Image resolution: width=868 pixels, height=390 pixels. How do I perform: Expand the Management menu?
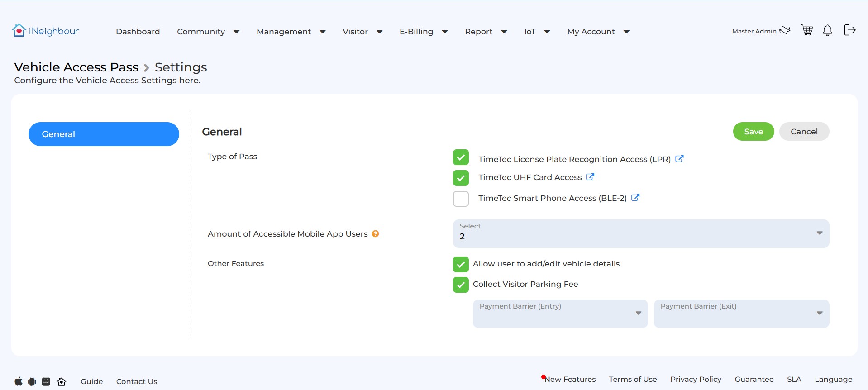click(291, 32)
